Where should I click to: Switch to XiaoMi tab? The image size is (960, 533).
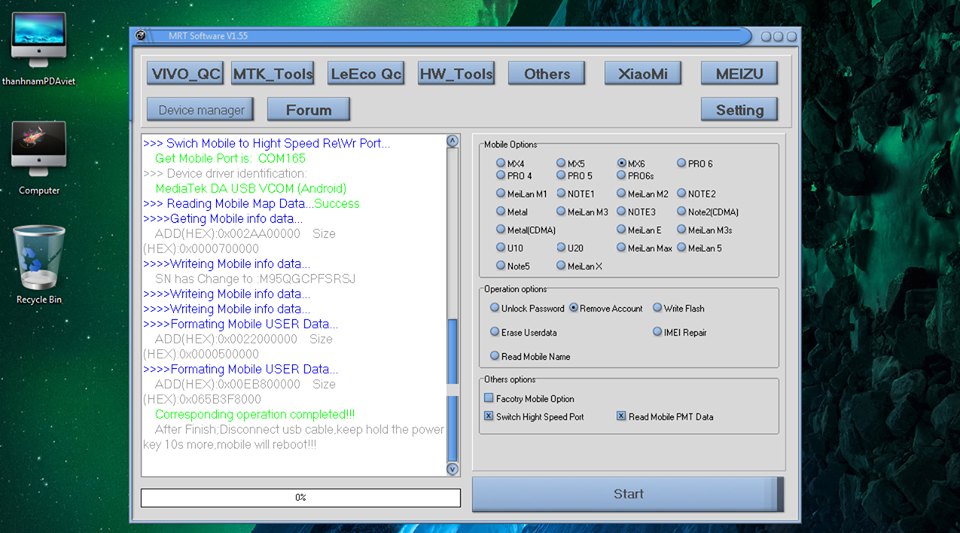[x=643, y=73]
